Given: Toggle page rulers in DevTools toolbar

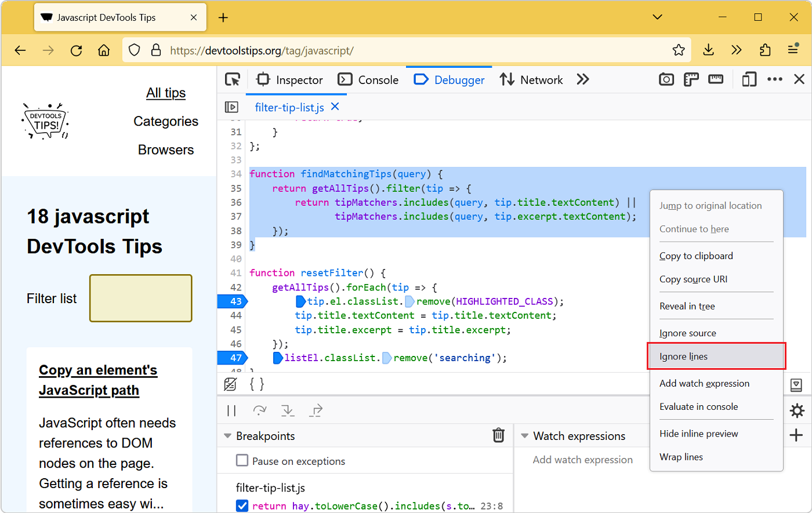Looking at the screenshot, I should 691,79.
